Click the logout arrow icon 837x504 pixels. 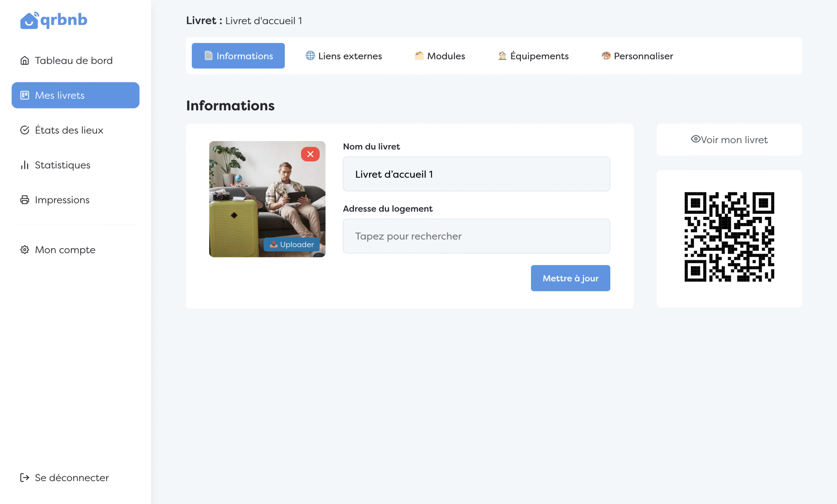(25, 478)
